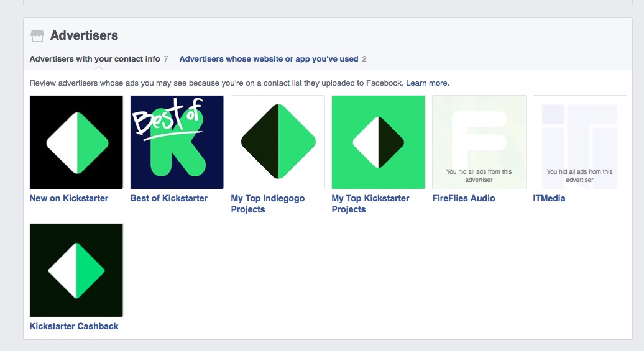Viewport: 644px width, 351px height.
Task: Open the New on Kickstarter logo tile
Action: point(76,142)
